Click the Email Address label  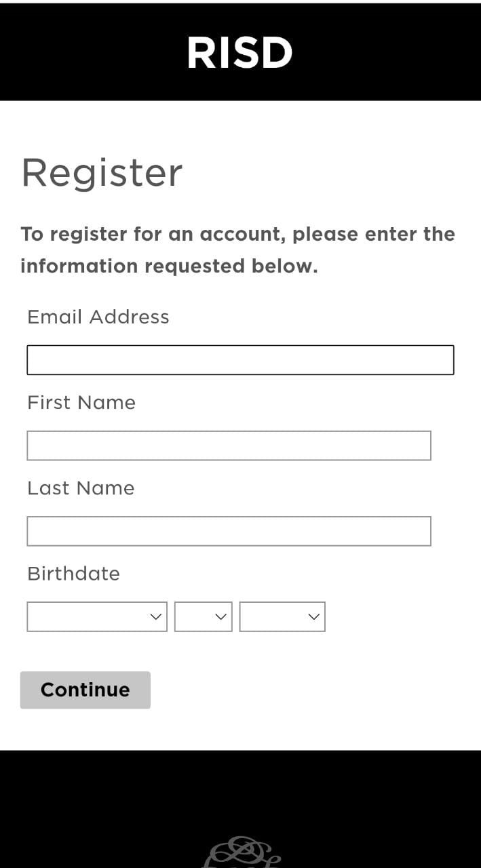click(98, 317)
